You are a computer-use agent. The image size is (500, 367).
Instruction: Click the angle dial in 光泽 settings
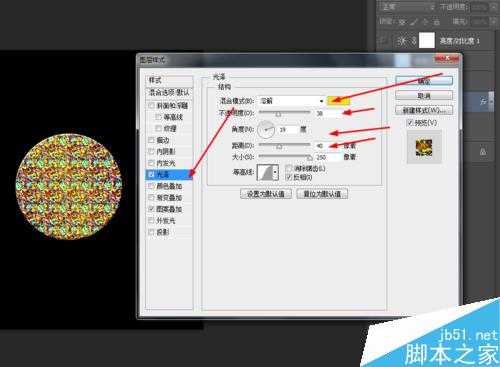coord(266,129)
